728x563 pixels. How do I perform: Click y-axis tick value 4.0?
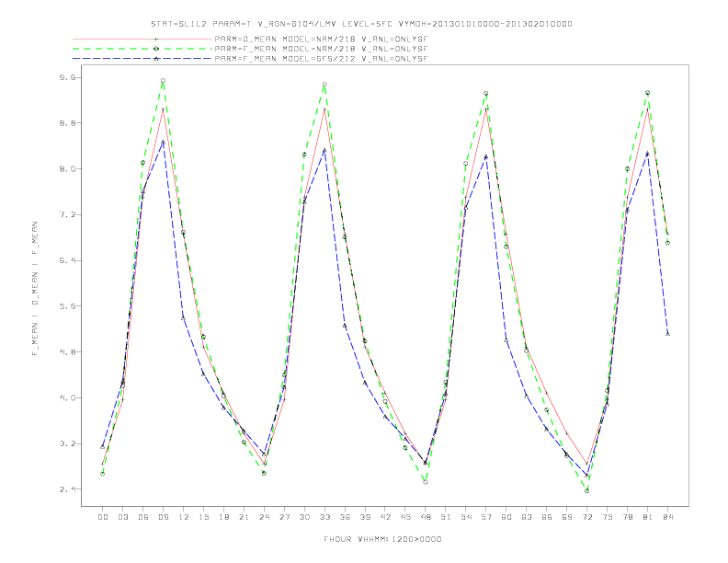(x=66, y=397)
